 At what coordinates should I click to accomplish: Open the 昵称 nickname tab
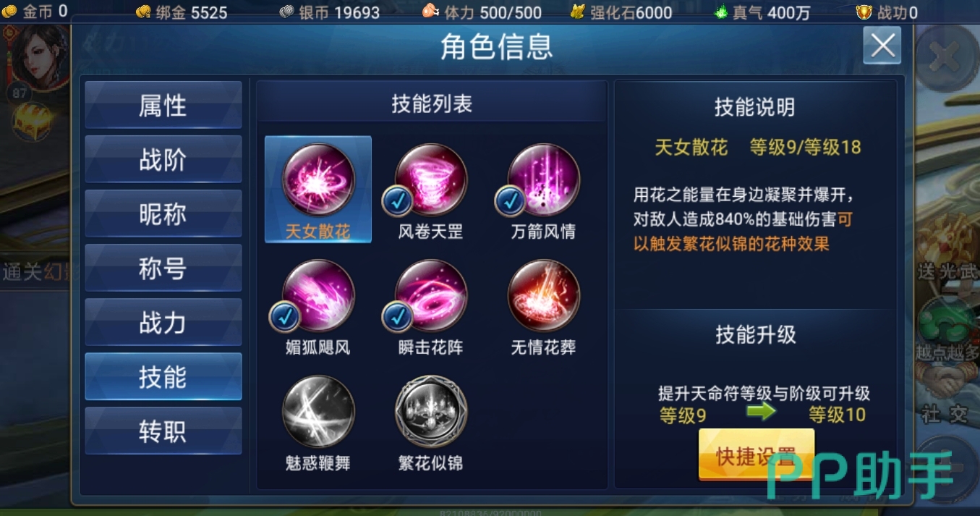pyautogui.click(x=163, y=213)
